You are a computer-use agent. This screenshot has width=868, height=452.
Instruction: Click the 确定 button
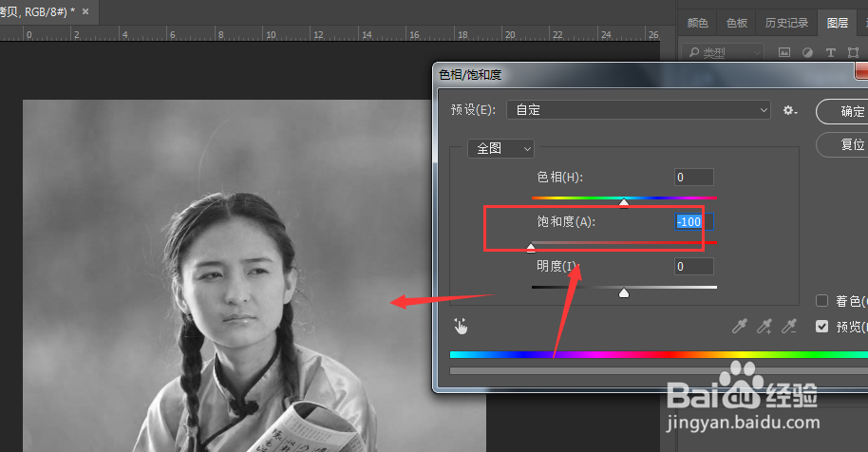coord(842,111)
